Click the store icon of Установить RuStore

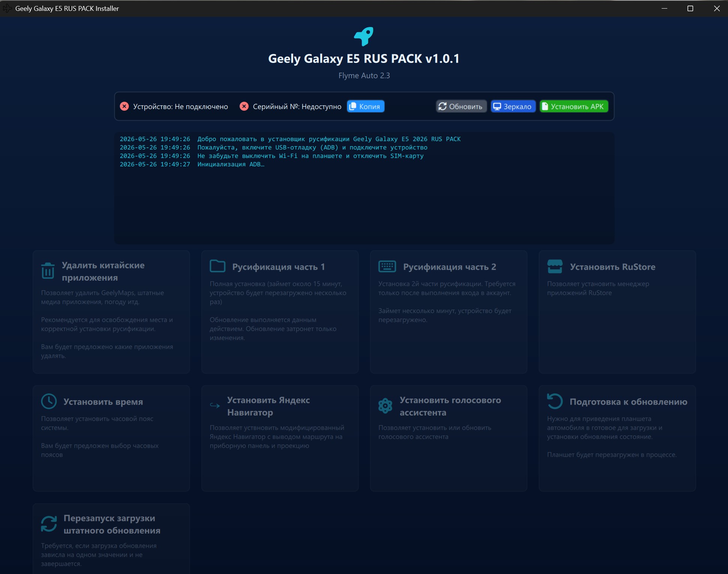pos(555,266)
